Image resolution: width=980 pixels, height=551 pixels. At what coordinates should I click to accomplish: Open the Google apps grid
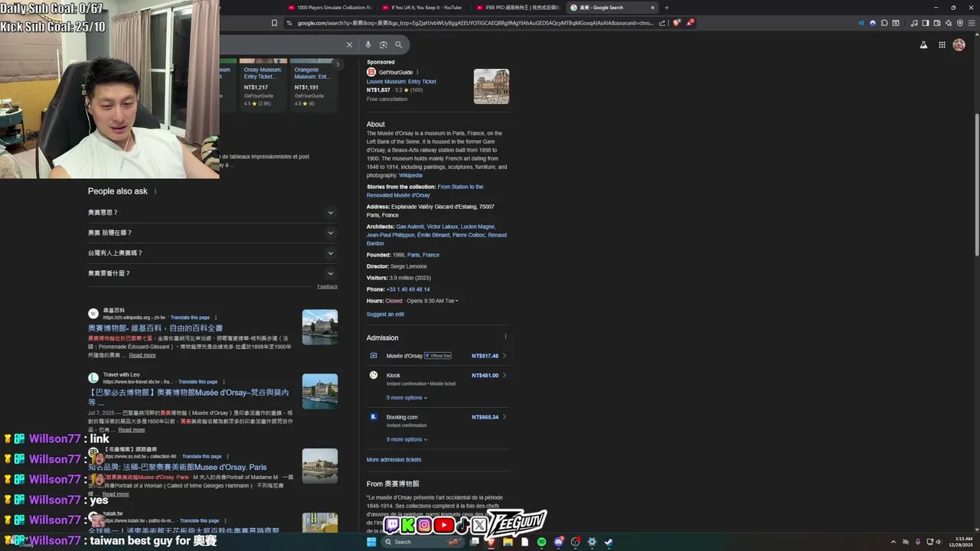tap(942, 45)
